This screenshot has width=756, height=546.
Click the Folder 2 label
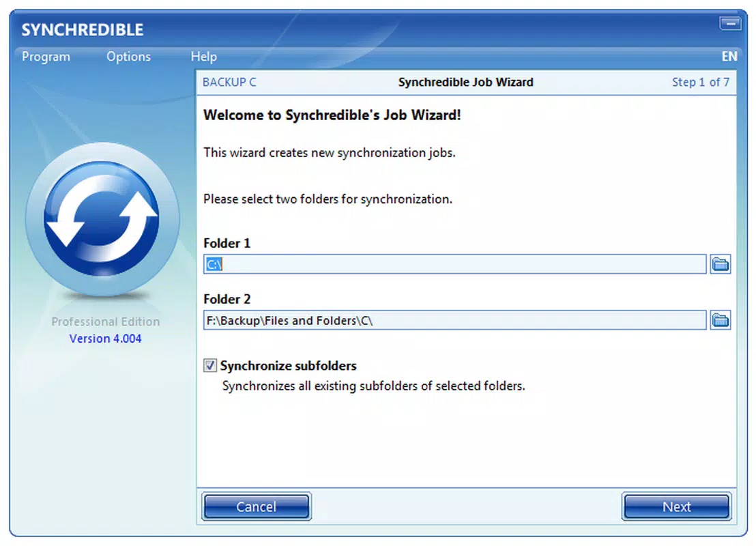click(227, 299)
